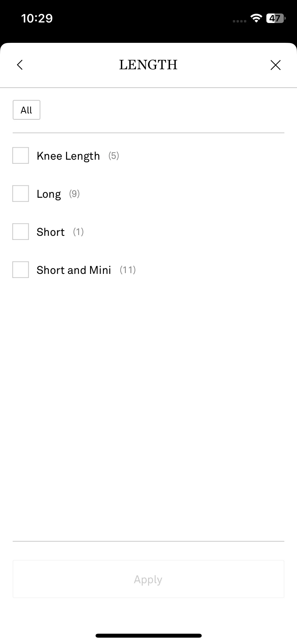The height and width of the screenshot is (644, 297).
Task: Click the Short and Mini label
Action: click(74, 270)
